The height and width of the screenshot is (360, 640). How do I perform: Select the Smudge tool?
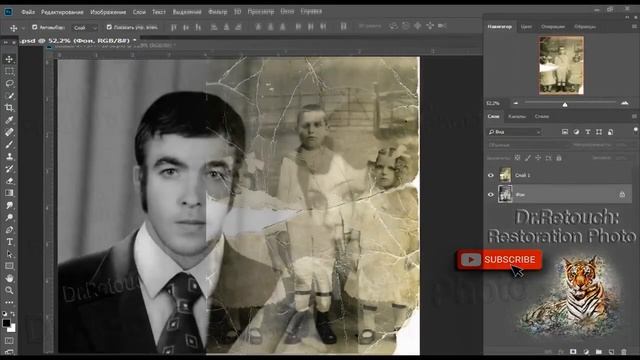coord(9,205)
